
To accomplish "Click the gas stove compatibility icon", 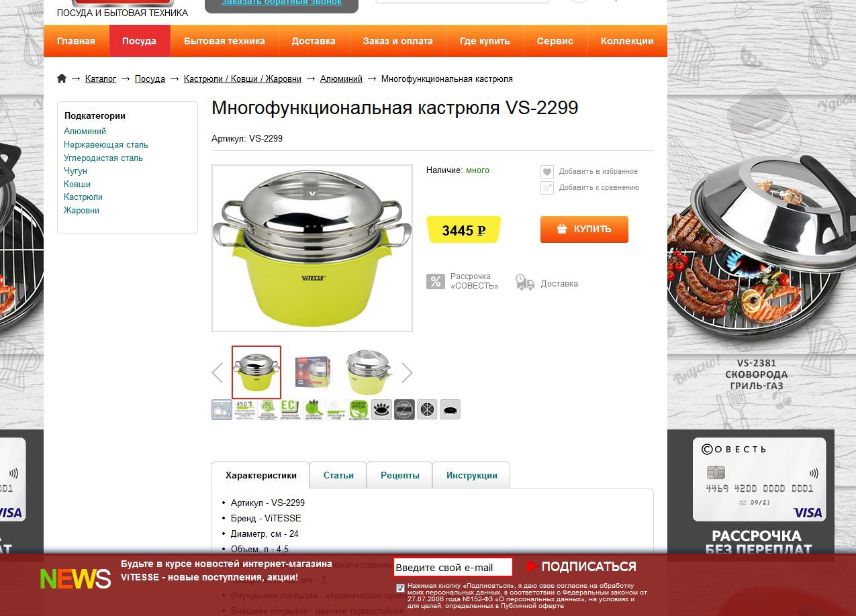I will tap(381, 409).
